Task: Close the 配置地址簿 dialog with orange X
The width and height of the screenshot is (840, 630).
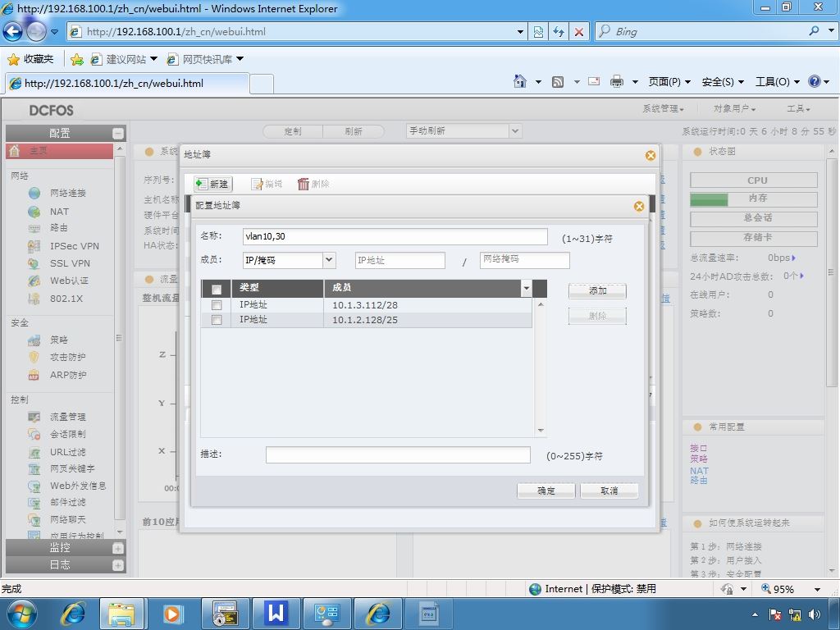Action: [x=638, y=206]
